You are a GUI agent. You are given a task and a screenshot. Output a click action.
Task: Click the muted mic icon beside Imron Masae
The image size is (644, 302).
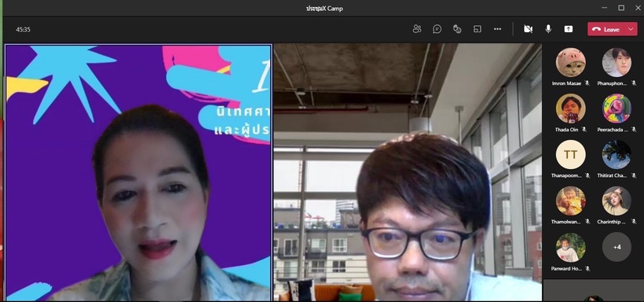coord(587,83)
